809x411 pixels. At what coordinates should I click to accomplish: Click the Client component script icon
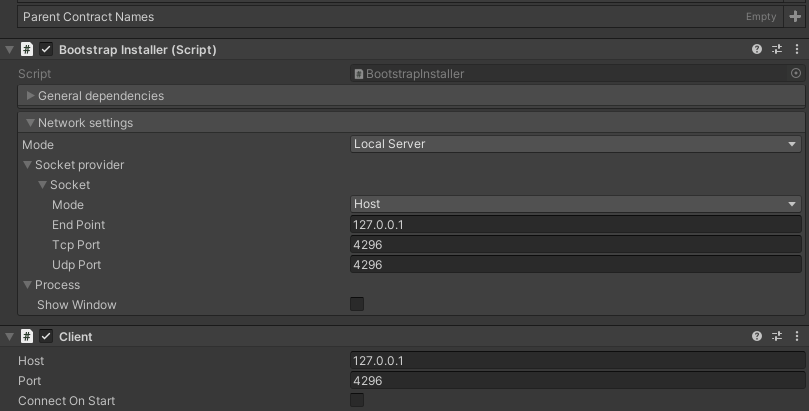click(x=27, y=336)
